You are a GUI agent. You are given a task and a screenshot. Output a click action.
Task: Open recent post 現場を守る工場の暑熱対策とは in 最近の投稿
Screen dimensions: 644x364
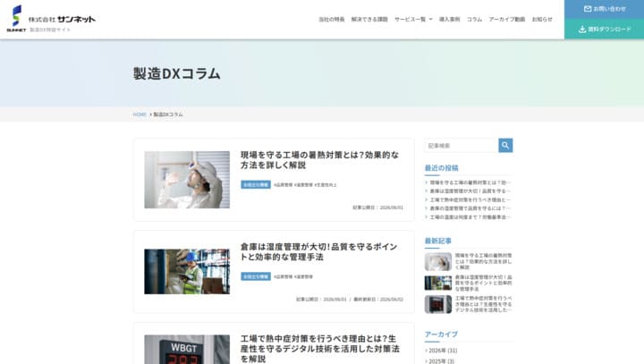tap(470, 182)
